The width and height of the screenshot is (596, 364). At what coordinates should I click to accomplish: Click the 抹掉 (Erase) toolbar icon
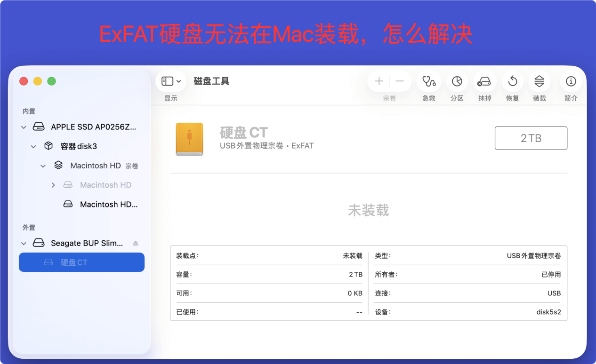pos(484,81)
